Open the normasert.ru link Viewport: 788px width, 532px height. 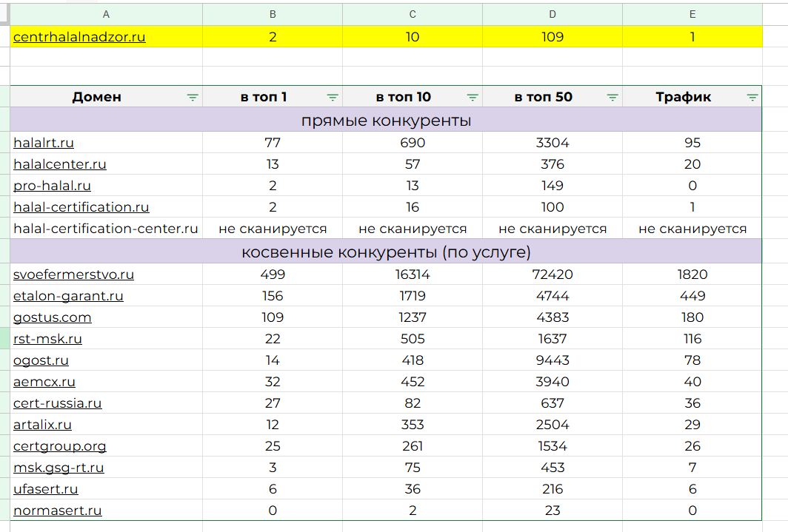58,511
